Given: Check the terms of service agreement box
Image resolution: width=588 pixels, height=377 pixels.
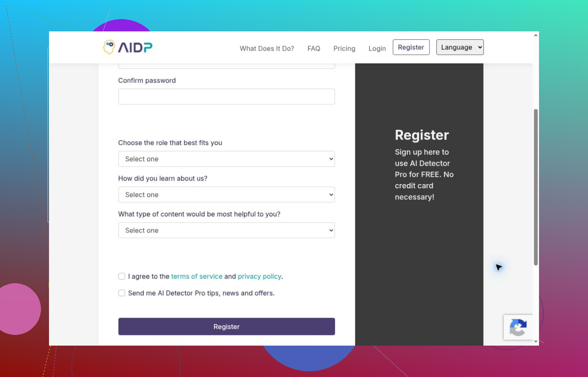Looking at the screenshot, I should (x=122, y=276).
